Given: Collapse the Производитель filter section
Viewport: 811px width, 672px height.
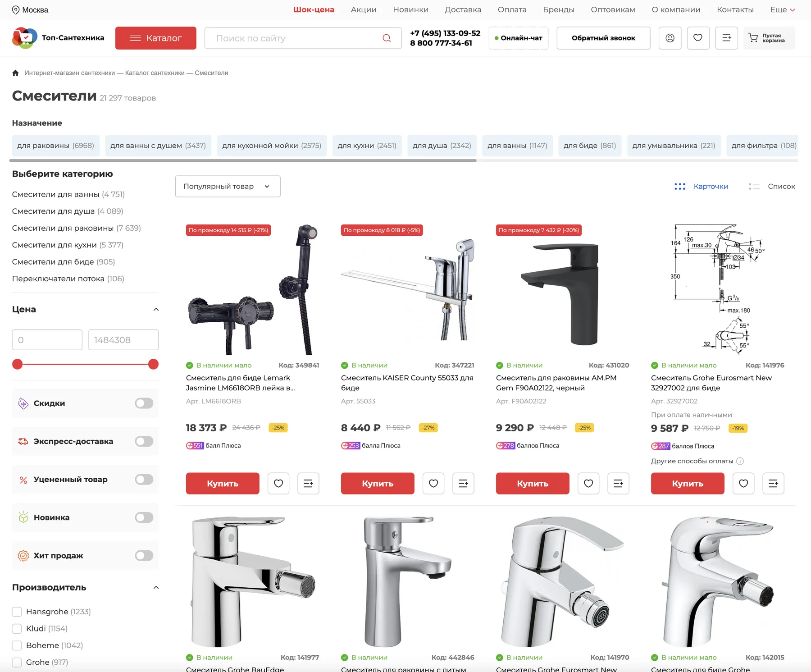Looking at the screenshot, I should (156, 588).
